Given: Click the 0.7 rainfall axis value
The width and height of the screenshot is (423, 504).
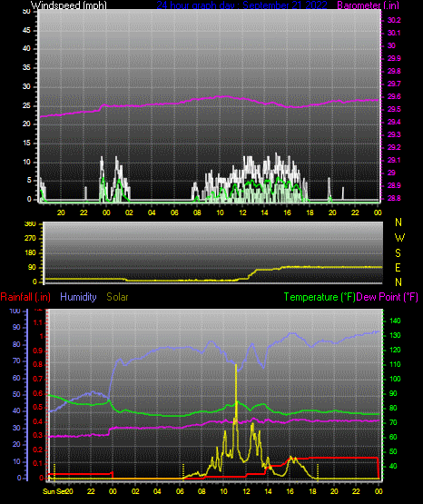Looking at the screenshot, I should click(38, 379).
